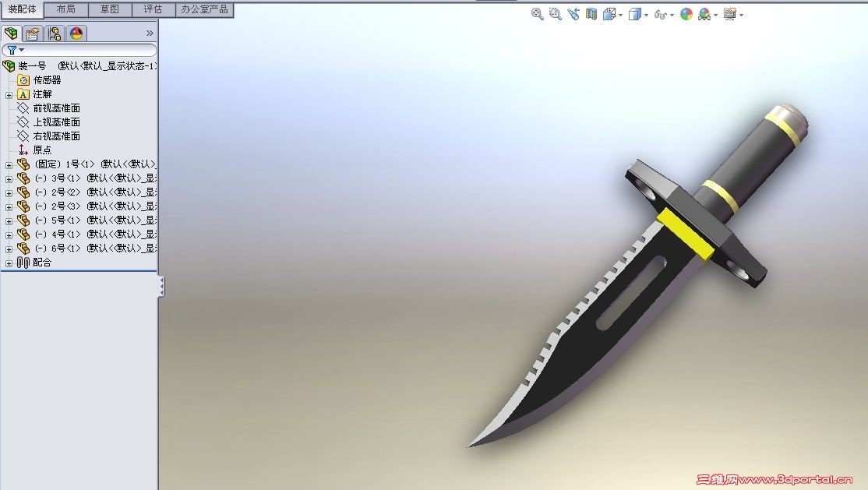Open the ConfigurationManager tab icon
Image resolution: width=868 pixels, height=490 pixels.
[55, 33]
